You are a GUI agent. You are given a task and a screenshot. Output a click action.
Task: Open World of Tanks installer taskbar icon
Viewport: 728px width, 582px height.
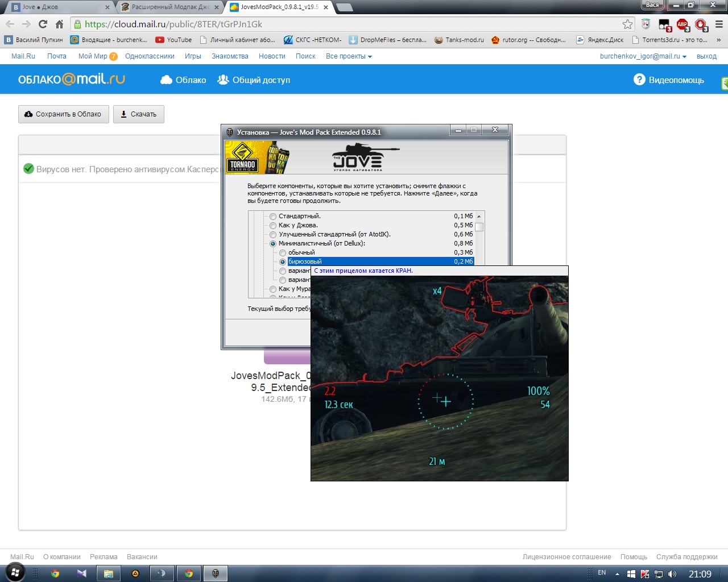pyautogui.click(x=216, y=573)
